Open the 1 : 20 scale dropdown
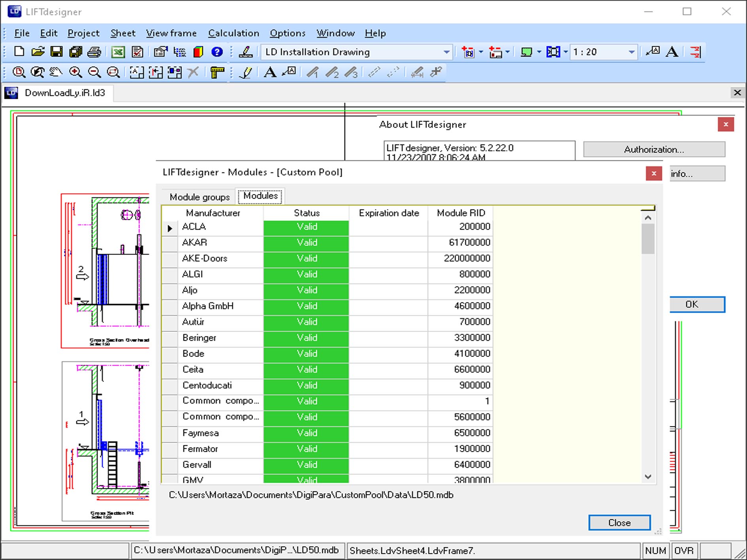 click(x=631, y=52)
